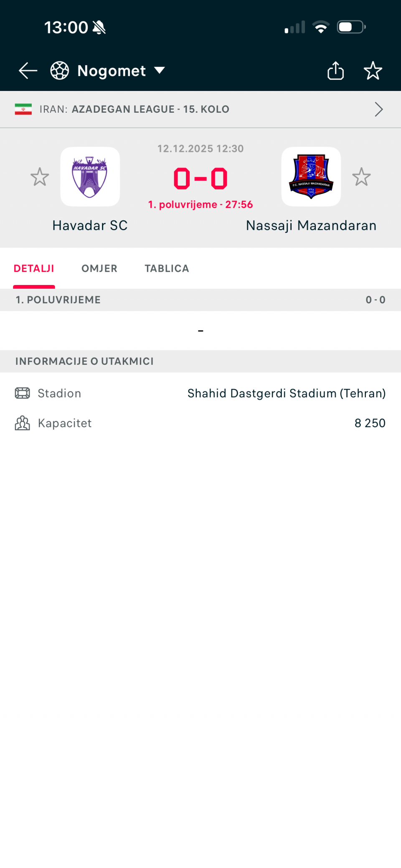Screen dimensions: 401x868
Task: Open the Nogomet sport selector label
Action: (112, 71)
